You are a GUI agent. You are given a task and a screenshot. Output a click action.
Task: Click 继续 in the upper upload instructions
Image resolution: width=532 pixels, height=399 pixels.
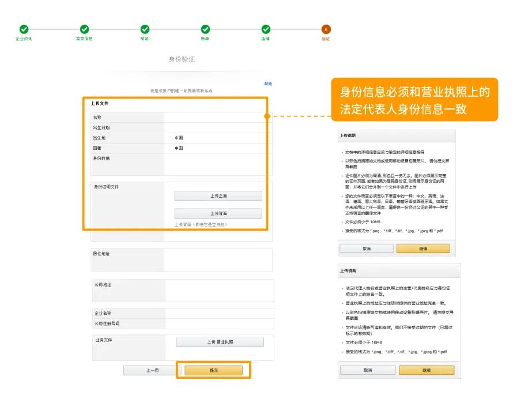(423, 249)
